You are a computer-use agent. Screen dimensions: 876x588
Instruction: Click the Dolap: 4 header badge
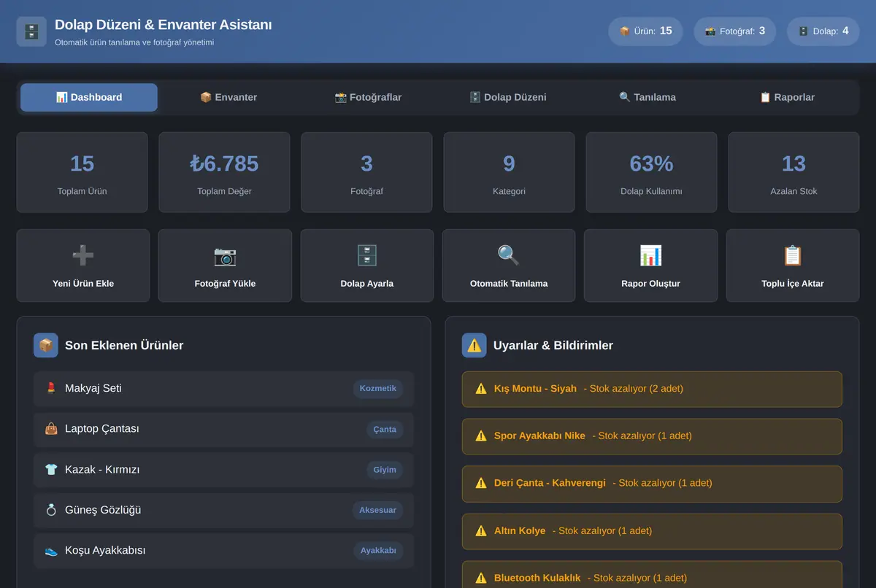coord(823,31)
